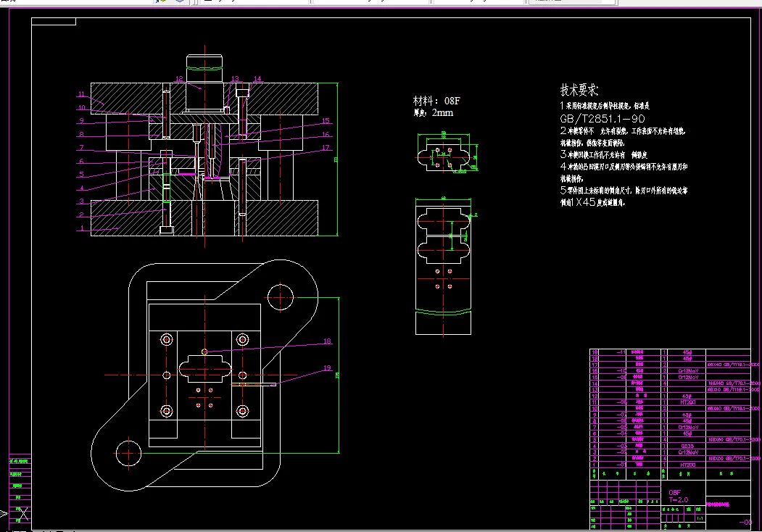Select balloon 14 in section view
Image resolution: width=762 pixels, height=532 pixels.
tap(257, 79)
